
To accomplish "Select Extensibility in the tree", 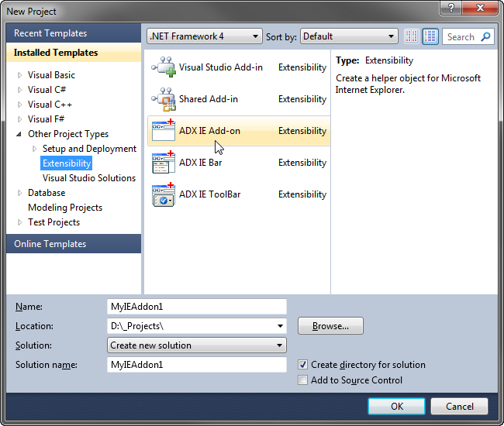I will tap(67, 163).
